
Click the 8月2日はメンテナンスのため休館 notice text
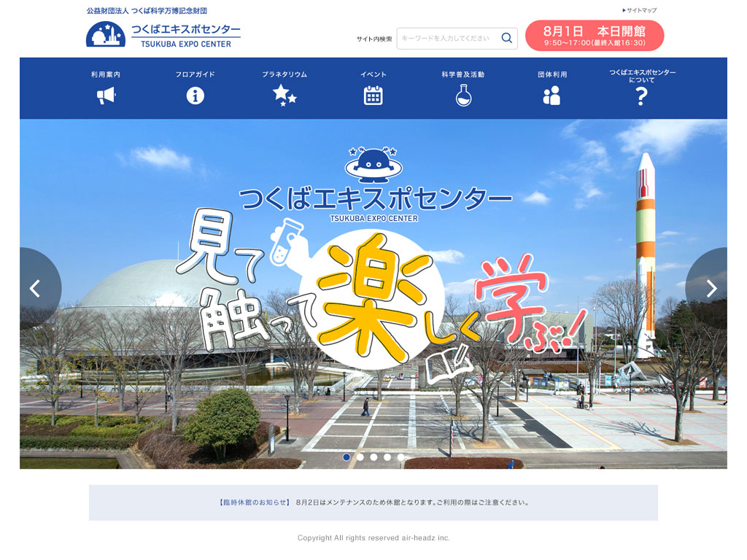[413, 502]
